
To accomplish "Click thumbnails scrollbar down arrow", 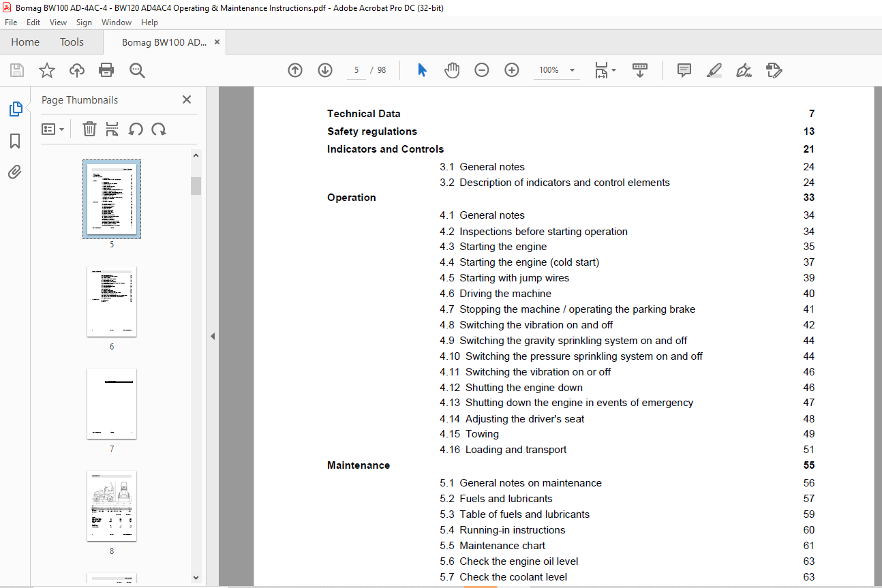I will click(196, 577).
